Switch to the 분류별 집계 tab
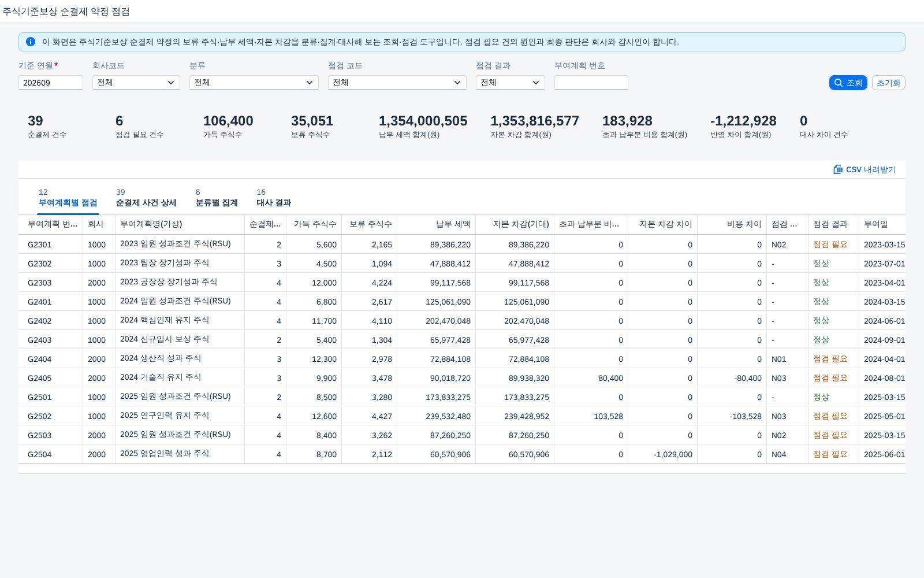The width and height of the screenshot is (924, 578). coord(217,198)
